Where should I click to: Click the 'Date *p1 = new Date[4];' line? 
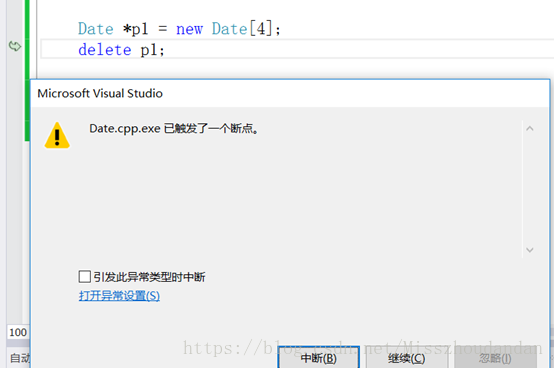pos(179,29)
